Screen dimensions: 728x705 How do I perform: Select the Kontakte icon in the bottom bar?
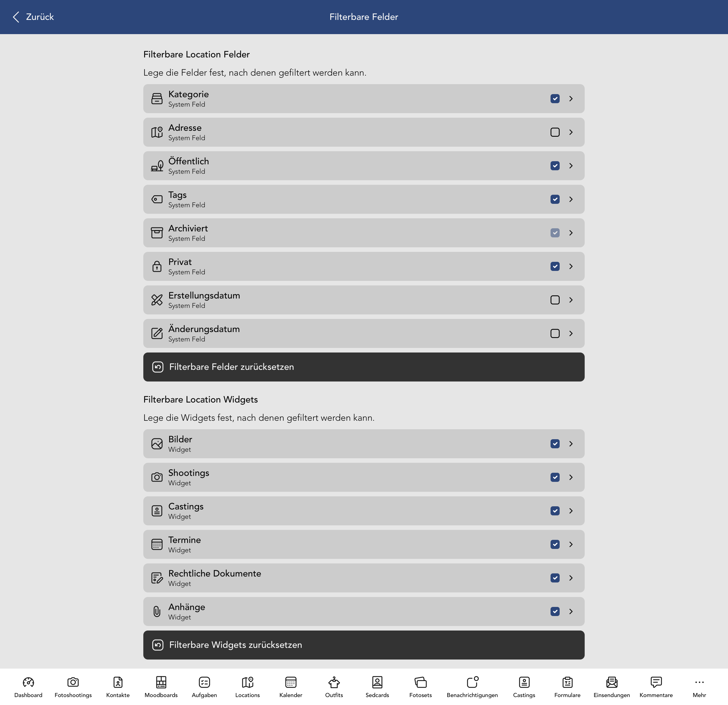118,686
